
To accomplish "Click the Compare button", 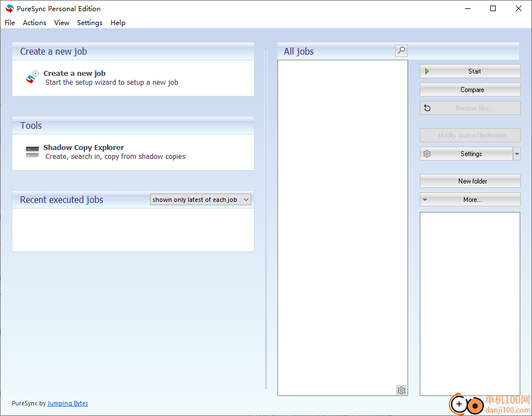I will point(470,90).
